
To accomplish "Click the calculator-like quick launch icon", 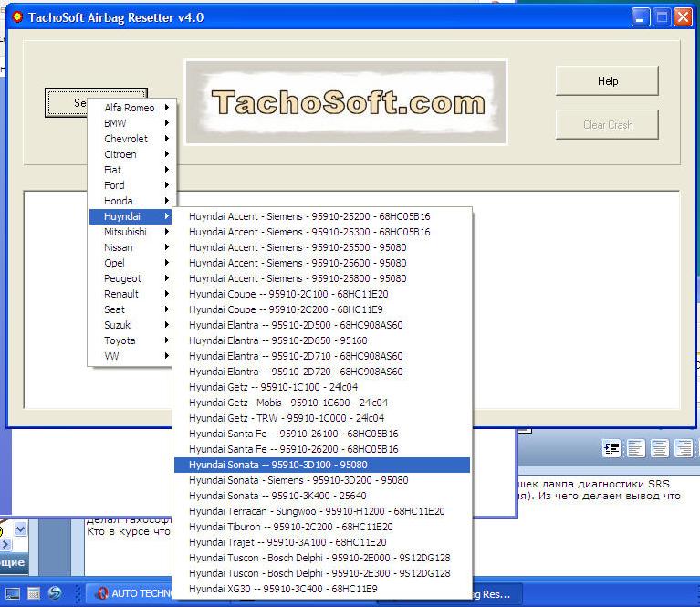I will coord(34,593).
